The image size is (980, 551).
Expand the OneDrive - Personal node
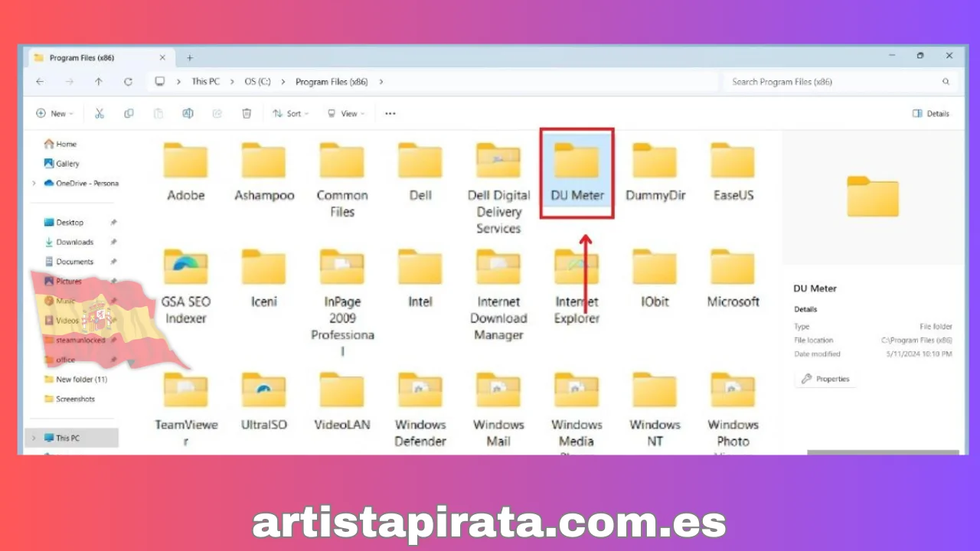pyautogui.click(x=34, y=184)
